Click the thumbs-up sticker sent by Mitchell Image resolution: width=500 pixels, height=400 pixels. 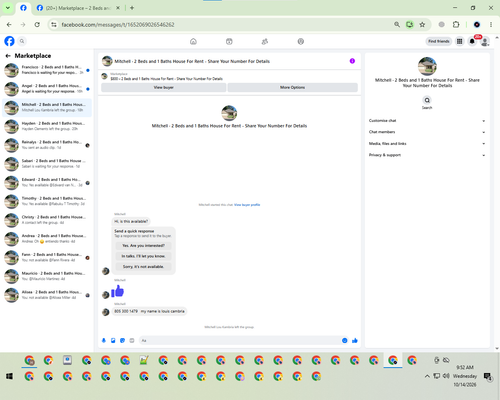click(x=117, y=291)
